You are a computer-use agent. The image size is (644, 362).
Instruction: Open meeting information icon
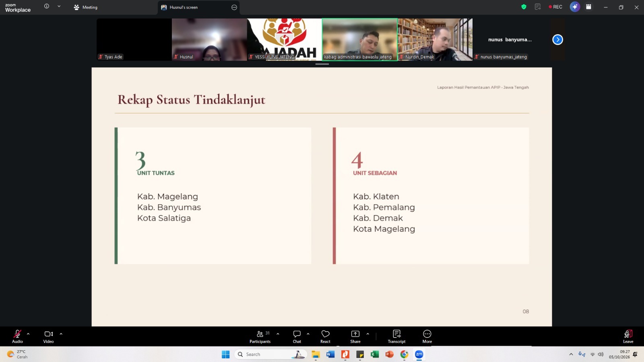pyautogui.click(x=47, y=6)
